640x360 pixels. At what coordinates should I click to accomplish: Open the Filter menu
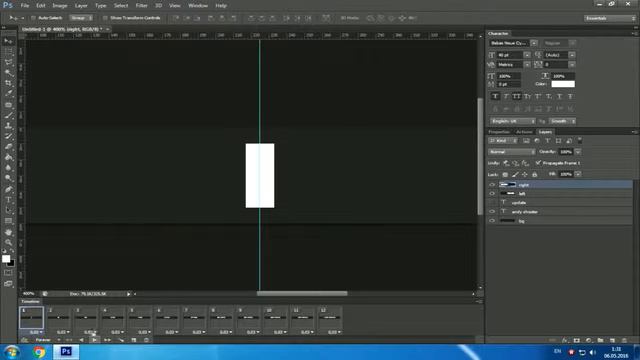(x=141, y=6)
